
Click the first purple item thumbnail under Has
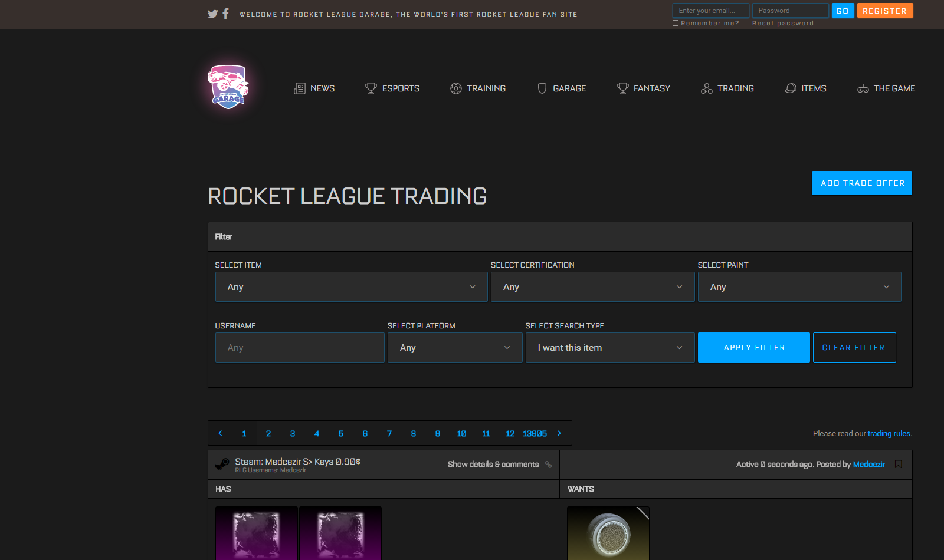click(x=257, y=533)
